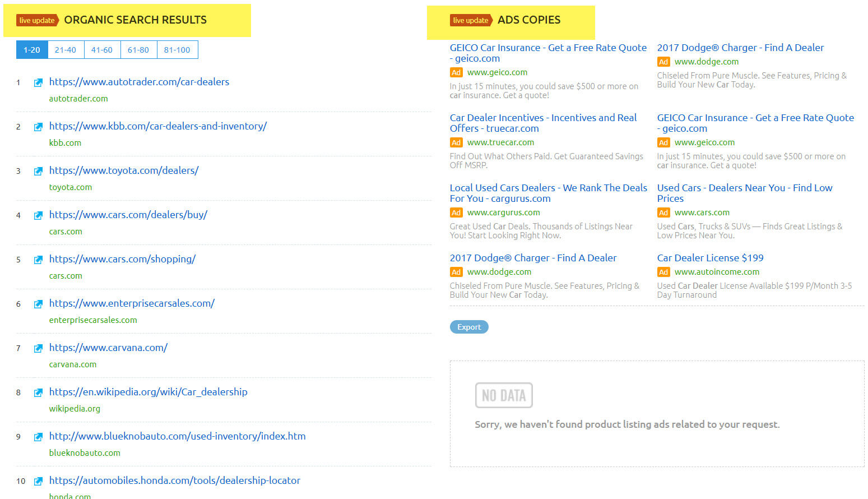This screenshot has height=499, width=868.
Task: Open https://www.cars.com/shopping/ link
Action: pyautogui.click(x=122, y=259)
